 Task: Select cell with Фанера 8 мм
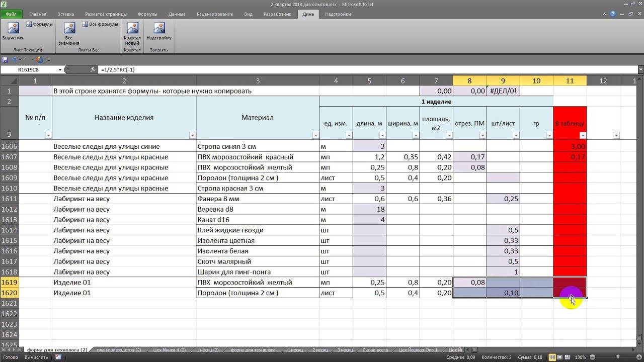257,199
